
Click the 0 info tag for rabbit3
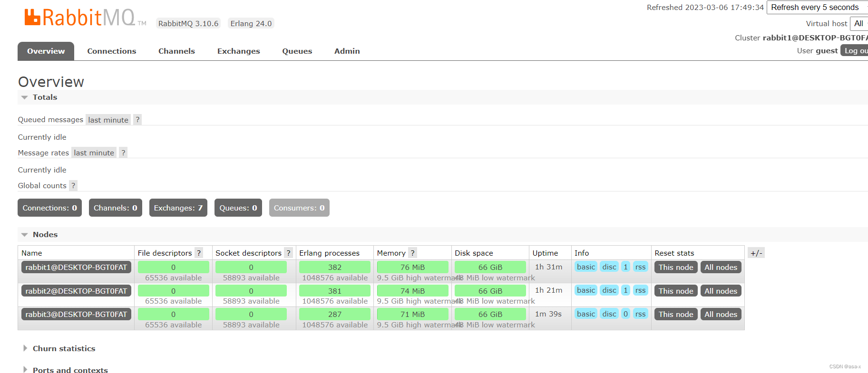[625, 314]
